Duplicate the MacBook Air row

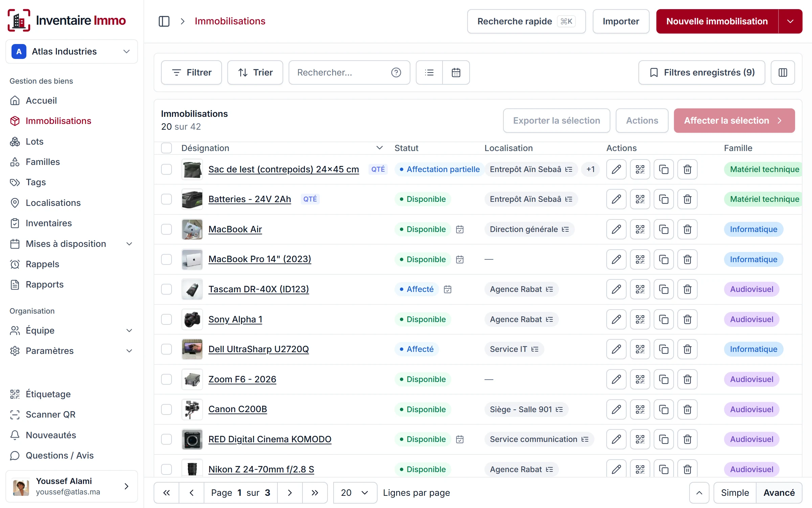click(x=663, y=229)
